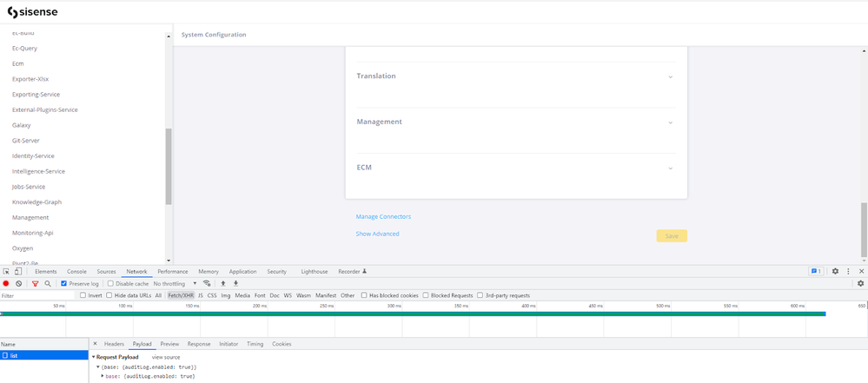
Task: Open the network search magnifier icon
Action: (x=48, y=284)
